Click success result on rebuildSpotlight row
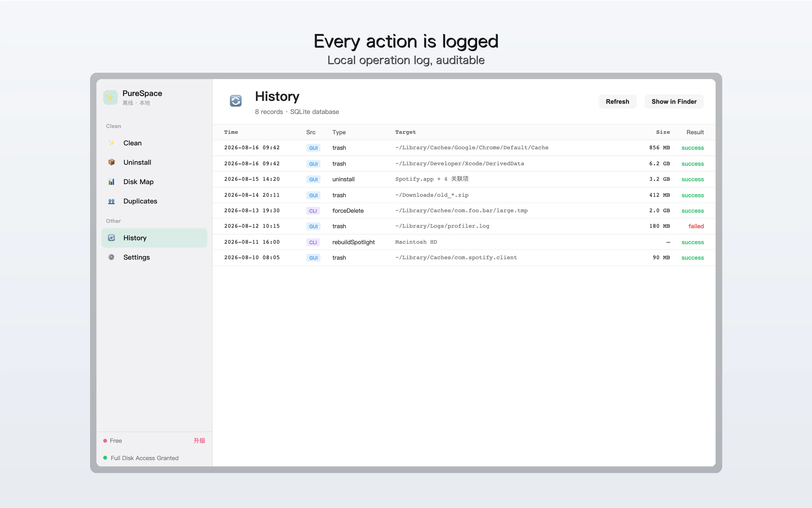The height and width of the screenshot is (508, 812). [692, 242]
